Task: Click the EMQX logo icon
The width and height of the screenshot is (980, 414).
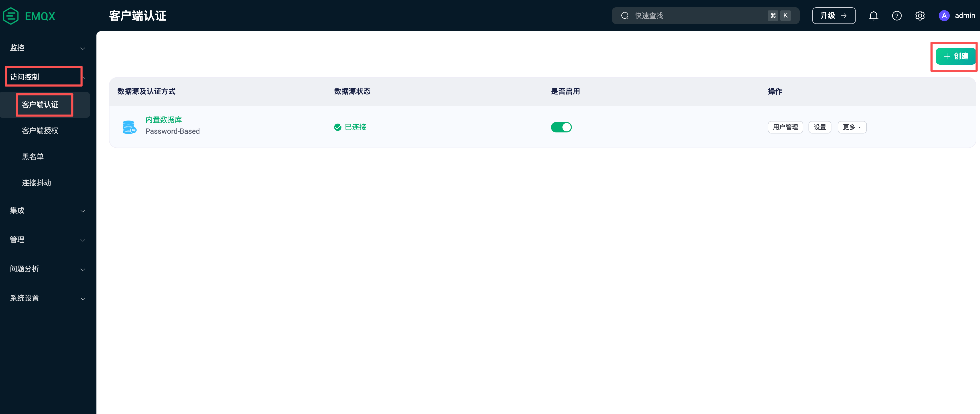Action: coord(11,16)
